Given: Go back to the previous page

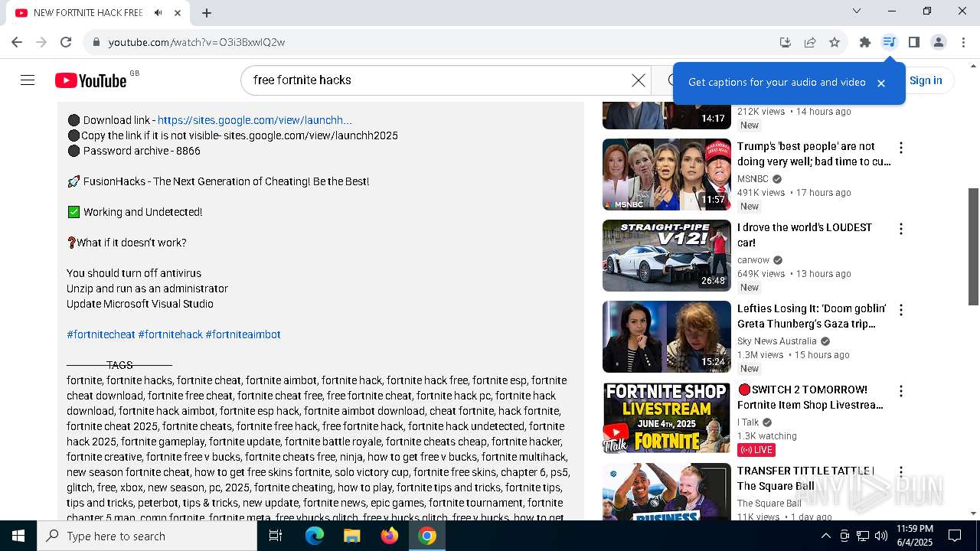Looking at the screenshot, I should click(17, 42).
